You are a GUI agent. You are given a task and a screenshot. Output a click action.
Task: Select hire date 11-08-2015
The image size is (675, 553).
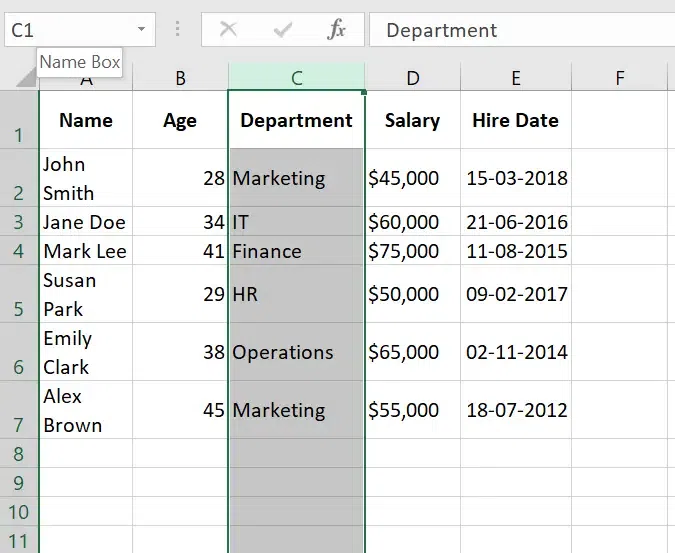516,250
